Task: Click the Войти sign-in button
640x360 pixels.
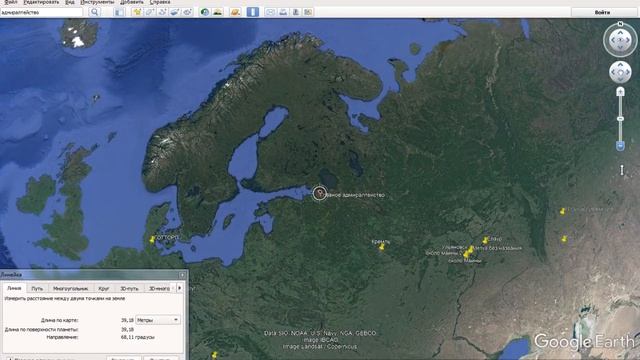Action: (x=602, y=12)
